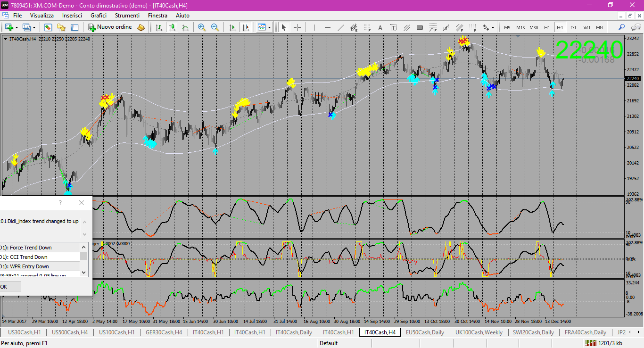
Task: Open the arrows objects tool
Action: 486,27
